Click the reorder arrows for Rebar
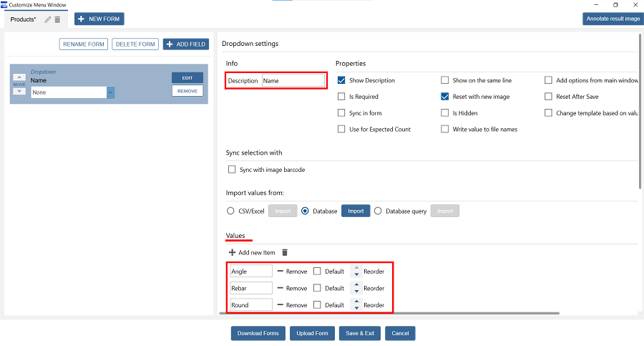The height and width of the screenshot is (346, 644). click(356, 288)
